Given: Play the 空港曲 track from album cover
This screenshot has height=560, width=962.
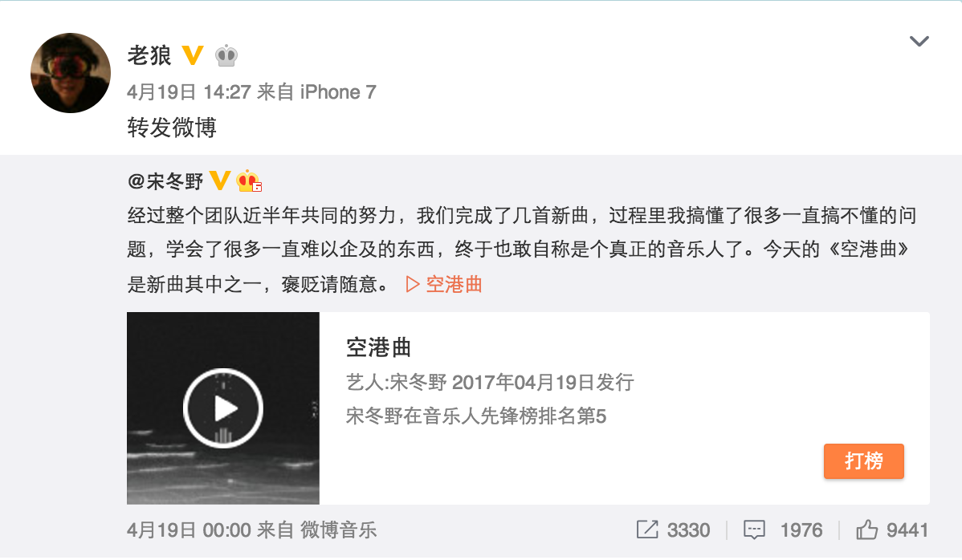Looking at the screenshot, I should pos(223,408).
